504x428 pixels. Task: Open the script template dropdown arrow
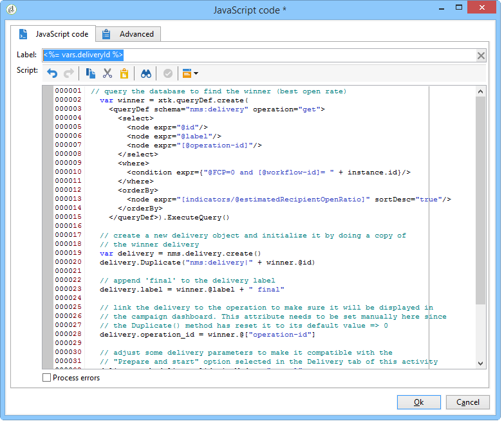[195, 73]
